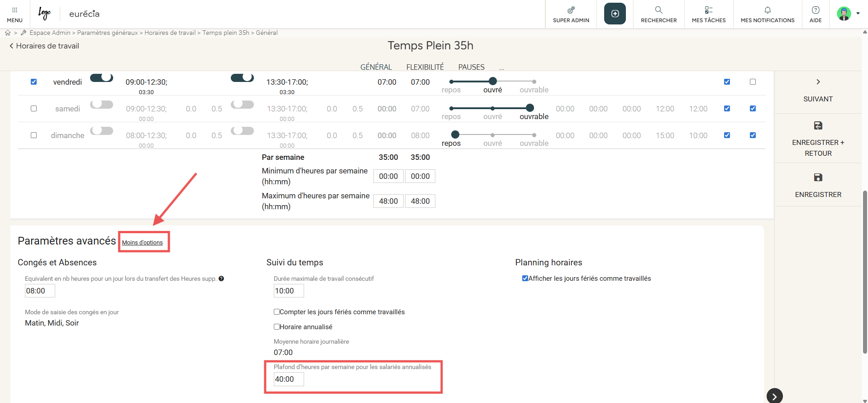This screenshot has width=868, height=403.
Task: Collapse advanced settings via Moins d'options
Action: 142,243
